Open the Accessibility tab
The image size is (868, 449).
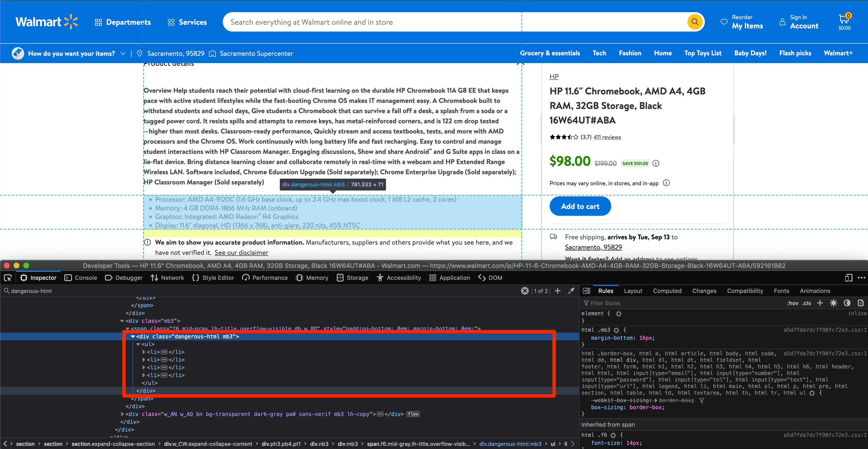(399, 278)
